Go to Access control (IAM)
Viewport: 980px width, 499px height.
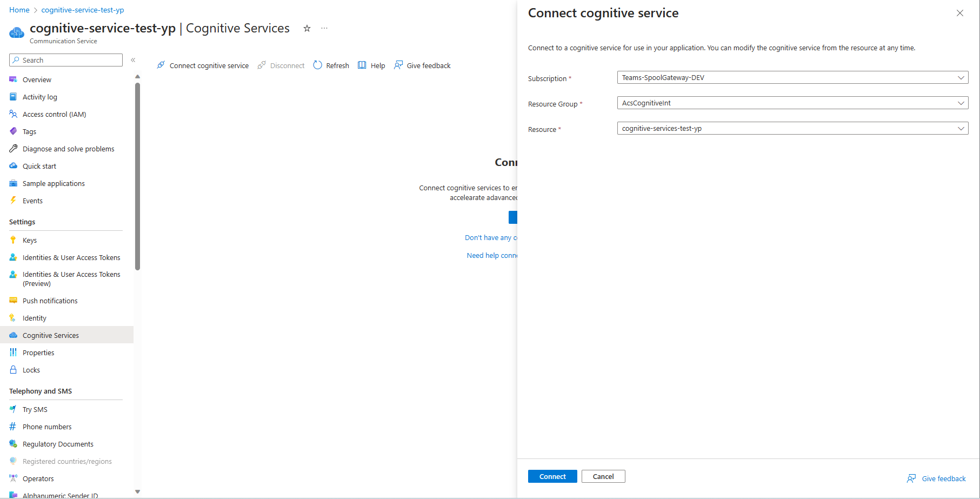click(54, 115)
